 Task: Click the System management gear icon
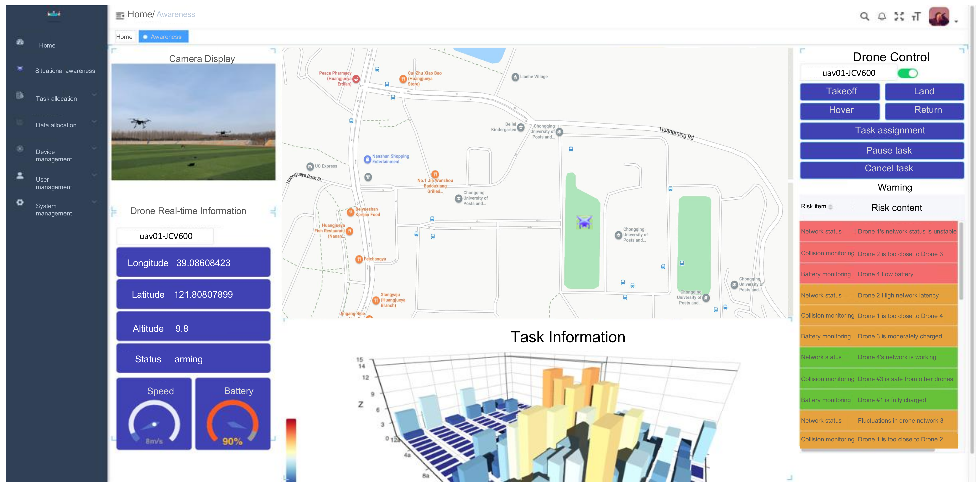[x=20, y=202]
